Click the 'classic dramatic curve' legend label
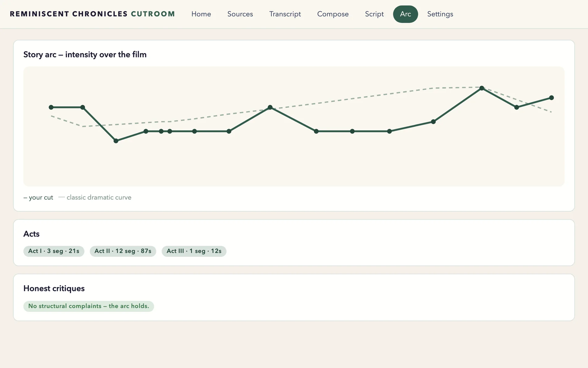This screenshot has height=368, width=588. click(95, 197)
